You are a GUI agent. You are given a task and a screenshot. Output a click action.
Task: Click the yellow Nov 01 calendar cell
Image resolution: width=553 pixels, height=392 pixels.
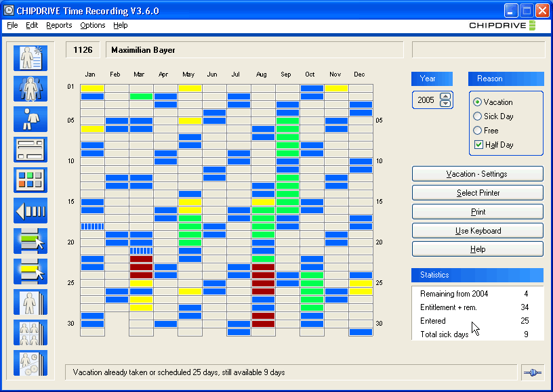tap(336, 89)
